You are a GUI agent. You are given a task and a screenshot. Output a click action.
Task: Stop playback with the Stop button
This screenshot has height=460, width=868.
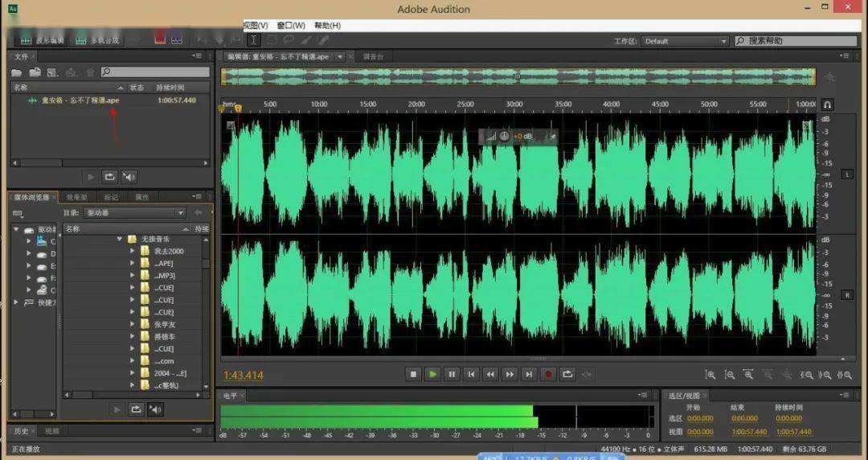point(413,374)
